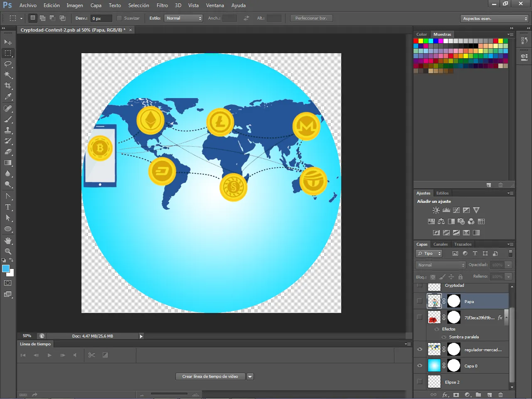The height and width of the screenshot is (399, 532).
Task: Delete layer with trash icon in Capas
Action: pyautogui.click(x=501, y=394)
